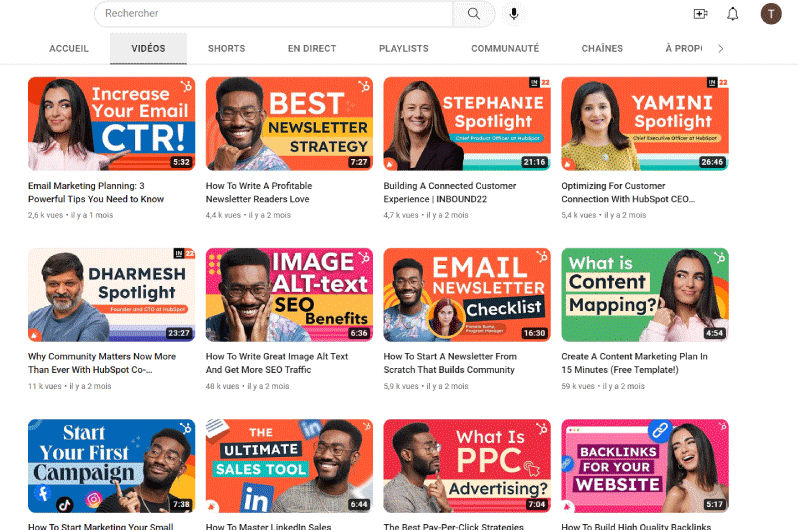Open title How To Start Marketing Your Small
800x530 pixels.
coord(101,526)
